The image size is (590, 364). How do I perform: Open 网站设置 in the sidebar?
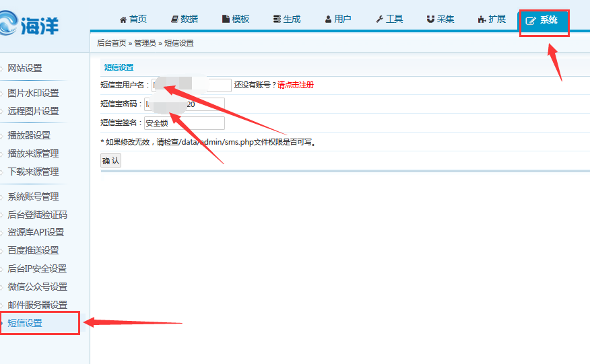coord(25,68)
